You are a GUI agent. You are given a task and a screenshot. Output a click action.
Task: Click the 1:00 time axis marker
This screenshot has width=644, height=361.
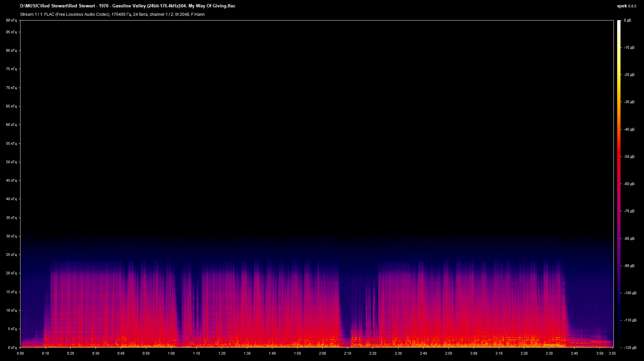click(171, 353)
